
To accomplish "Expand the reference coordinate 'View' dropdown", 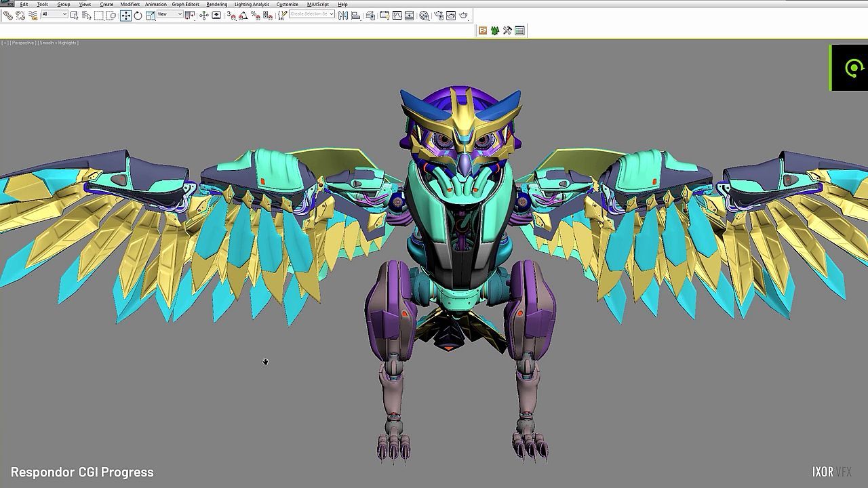I will [170, 14].
